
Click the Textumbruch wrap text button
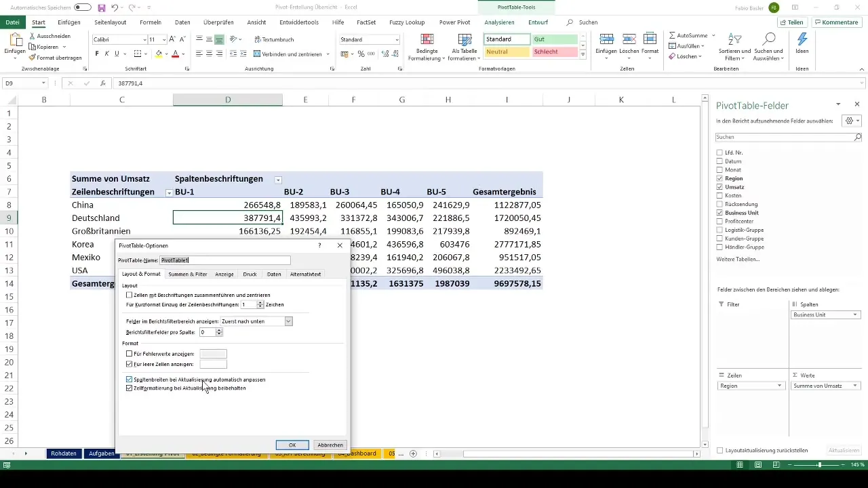pyautogui.click(x=274, y=39)
